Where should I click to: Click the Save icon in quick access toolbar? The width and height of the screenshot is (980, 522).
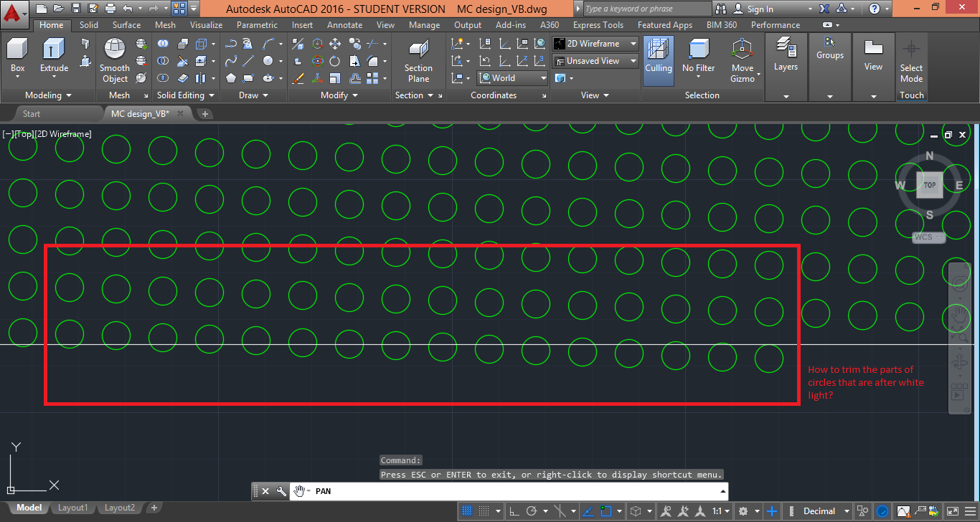point(75,9)
